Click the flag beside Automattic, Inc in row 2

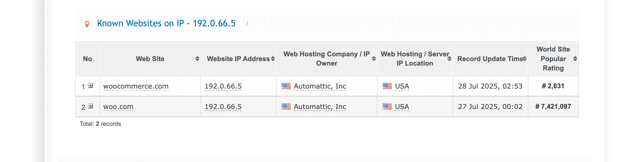click(x=287, y=107)
